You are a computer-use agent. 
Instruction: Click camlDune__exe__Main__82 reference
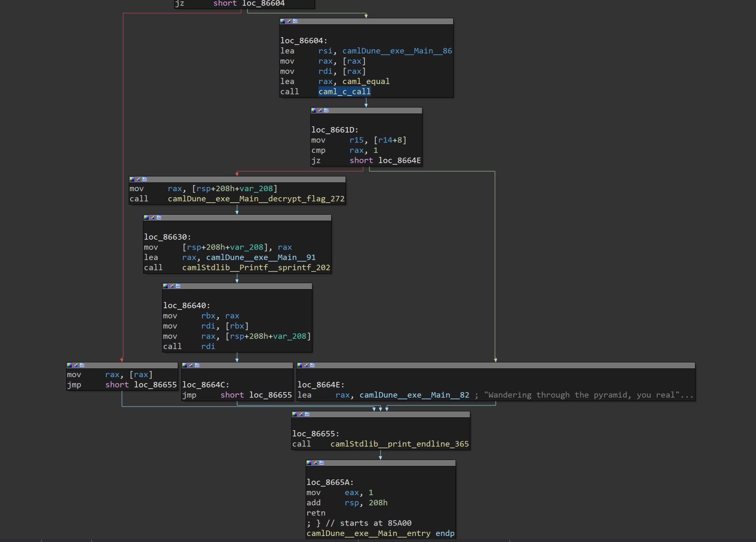414,395
